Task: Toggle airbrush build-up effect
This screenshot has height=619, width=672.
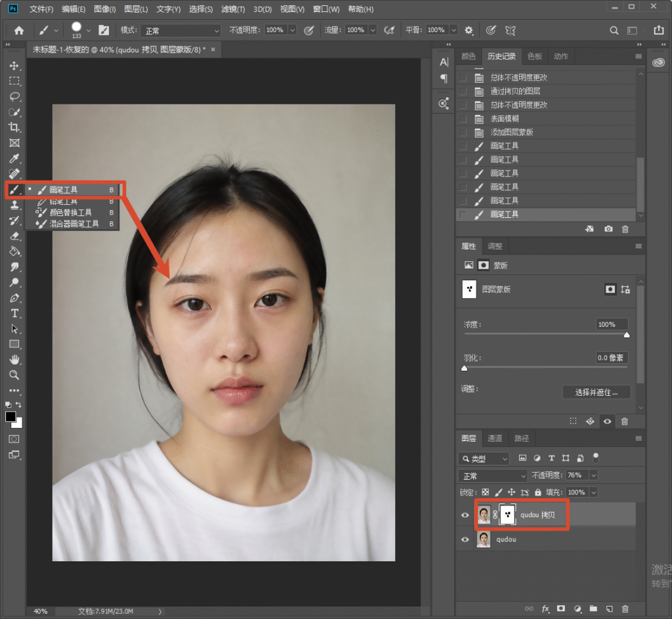Action: (x=389, y=30)
